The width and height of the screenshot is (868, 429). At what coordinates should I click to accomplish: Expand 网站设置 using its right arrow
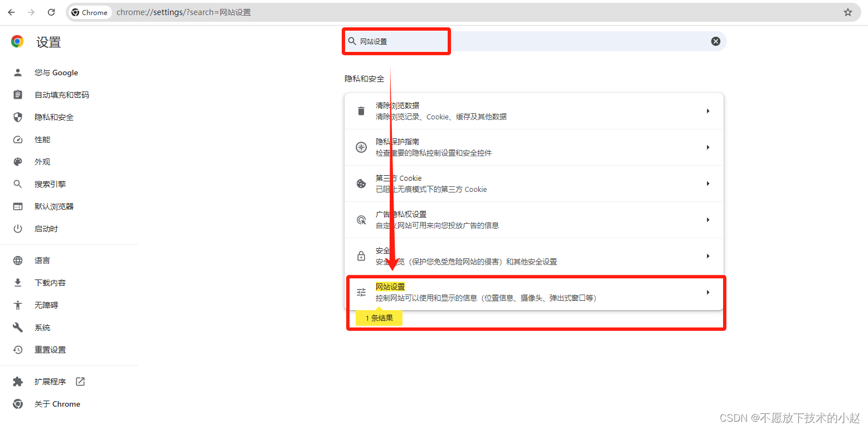coord(708,292)
